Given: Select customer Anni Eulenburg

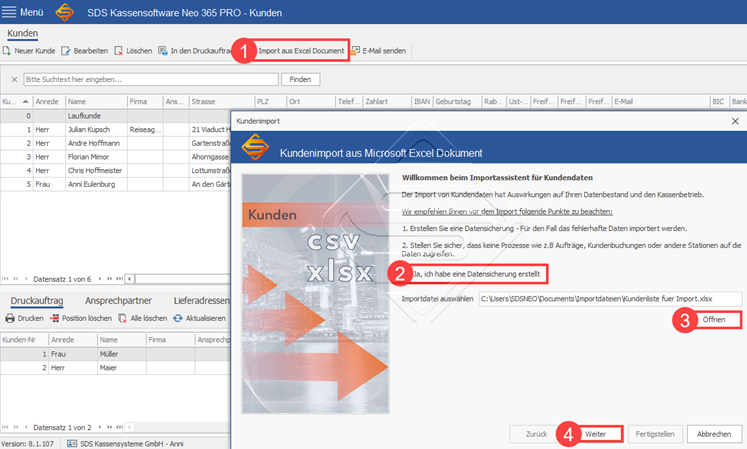Looking at the screenshot, I should point(115,184).
